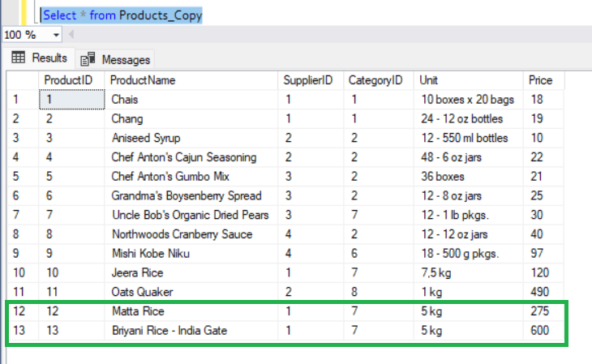Click the Briyani Rice - India Gate cell
Viewport: 592px width, 364px height.
point(170,331)
